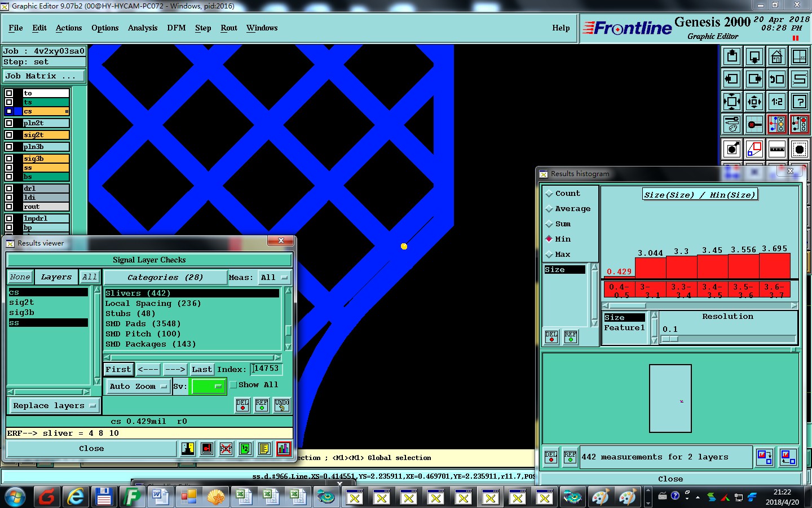Select the Count radio option in histogram

coord(549,194)
